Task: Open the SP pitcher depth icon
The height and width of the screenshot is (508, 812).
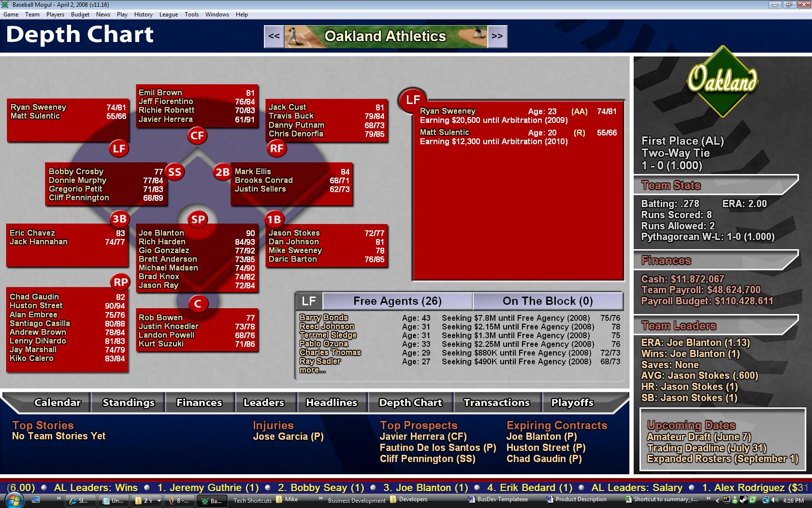Action: point(197,219)
